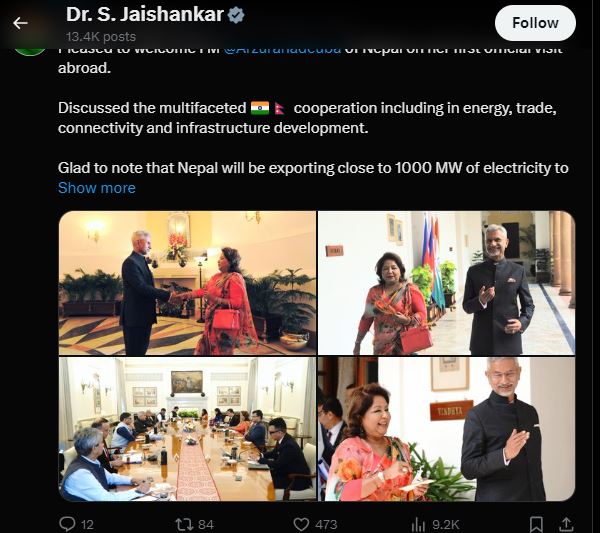Repost the tweet with the retweet icon
The height and width of the screenshot is (533, 600).
pos(183,524)
